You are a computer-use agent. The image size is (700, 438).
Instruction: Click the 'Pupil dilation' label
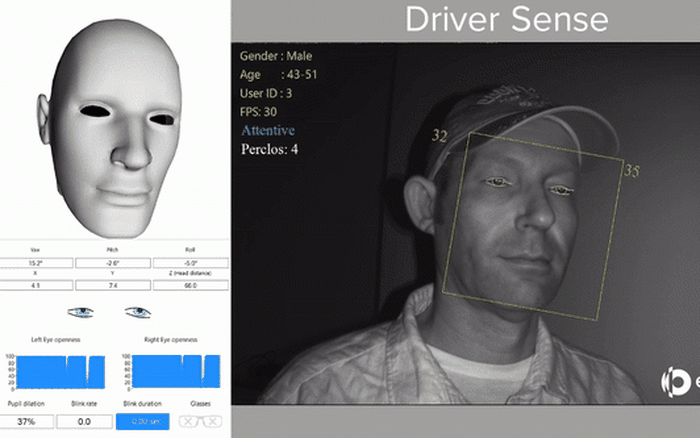point(26,404)
